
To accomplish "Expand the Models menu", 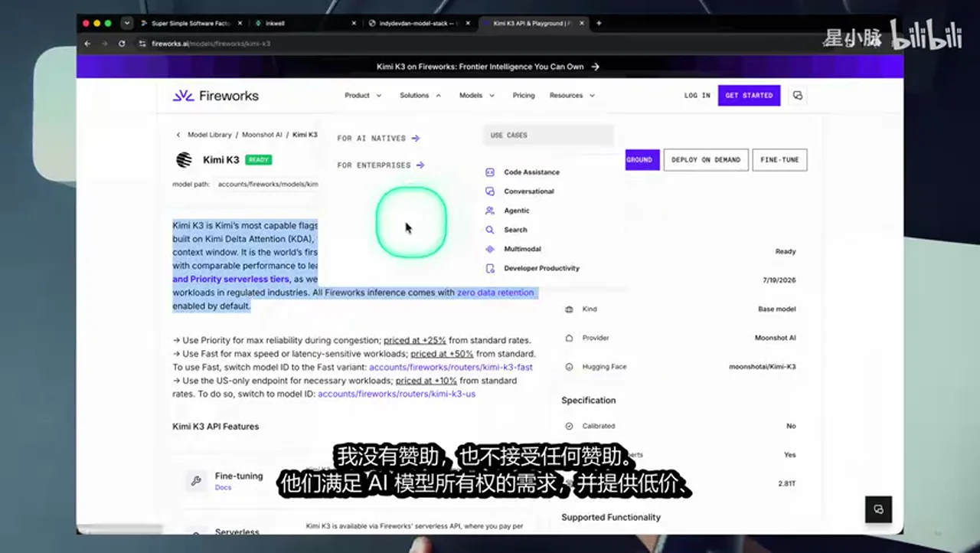I will [x=477, y=96].
